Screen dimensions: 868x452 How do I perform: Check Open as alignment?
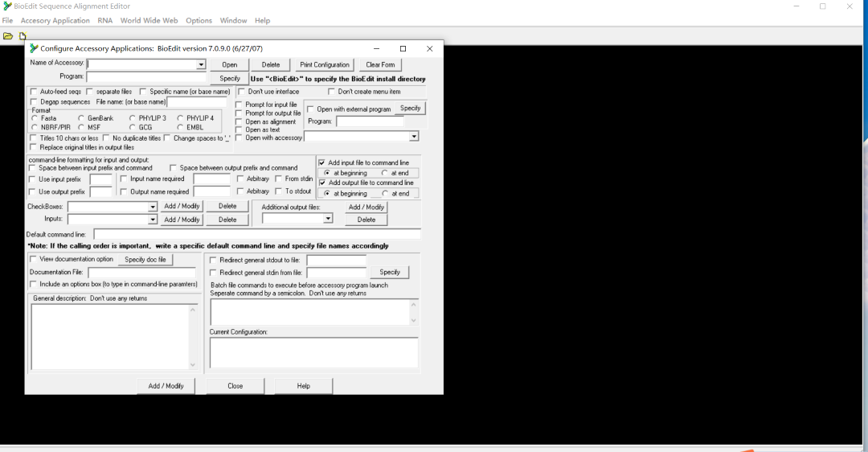point(240,122)
